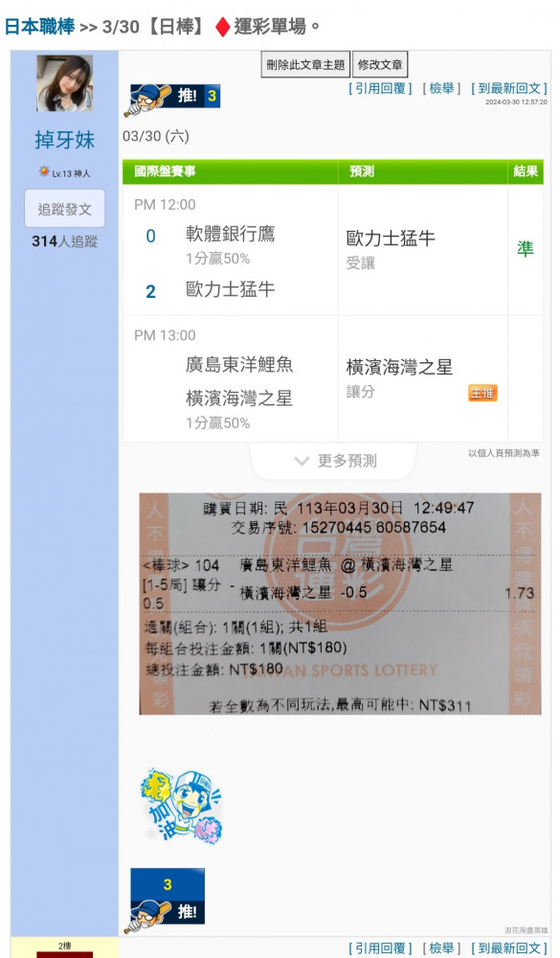Click PM 13:00 game time

coord(165,335)
